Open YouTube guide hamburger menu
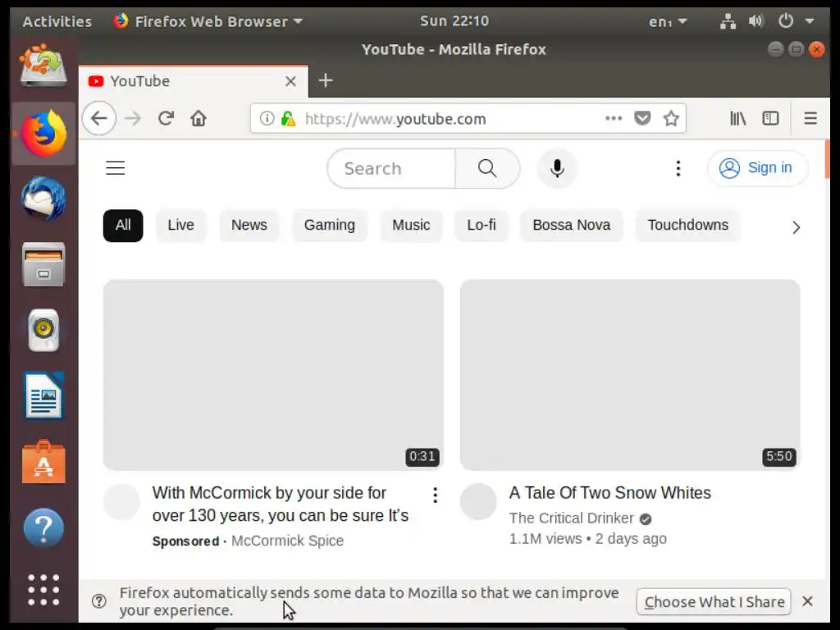Screen dimensions: 840x630 (115, 168)
